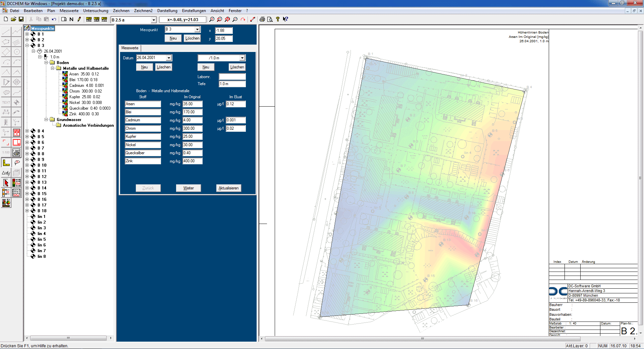Activate context help pointer
The height and width of the screenshot is (349, 644).
285,19
